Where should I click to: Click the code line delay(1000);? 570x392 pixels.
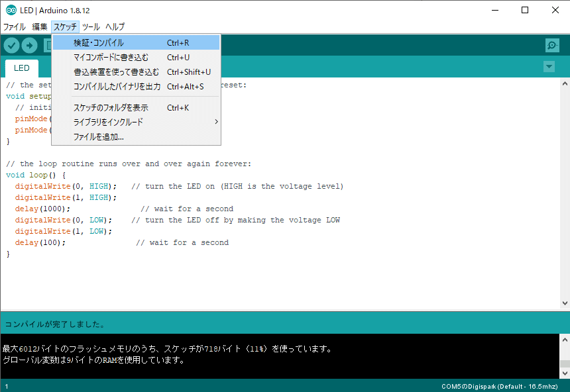(x=42, y=209)
